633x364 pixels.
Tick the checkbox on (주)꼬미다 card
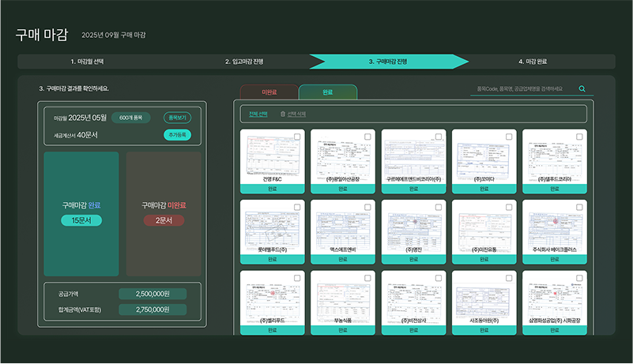click(x=509, y=137)
